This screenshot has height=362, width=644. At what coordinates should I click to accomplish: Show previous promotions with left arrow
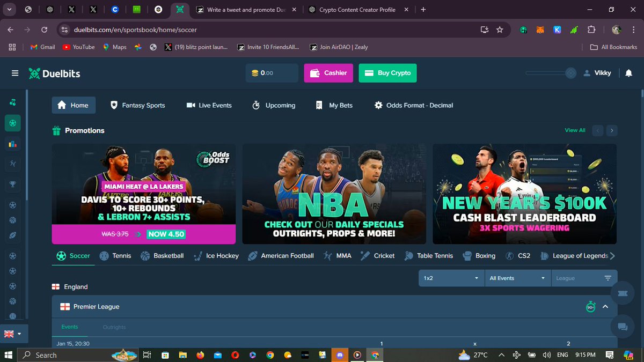click(597, 130)
